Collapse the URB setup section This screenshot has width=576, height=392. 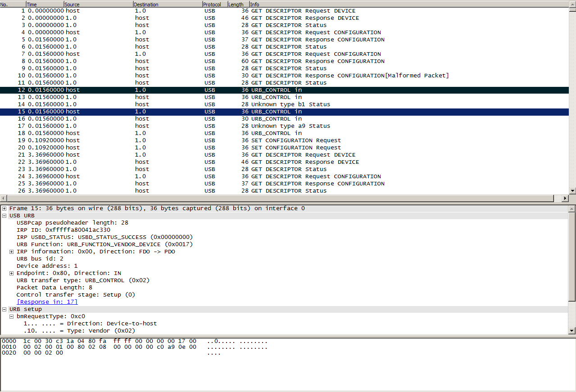click(x=5, y=309)
